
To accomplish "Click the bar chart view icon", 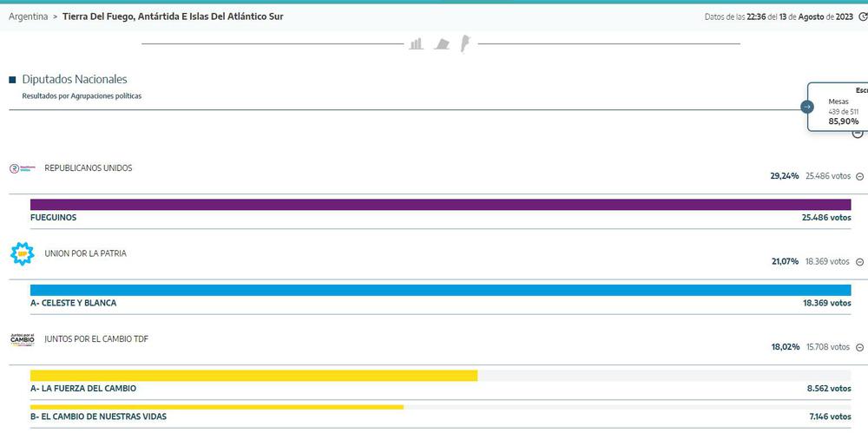I will click(x=417, y=43).
